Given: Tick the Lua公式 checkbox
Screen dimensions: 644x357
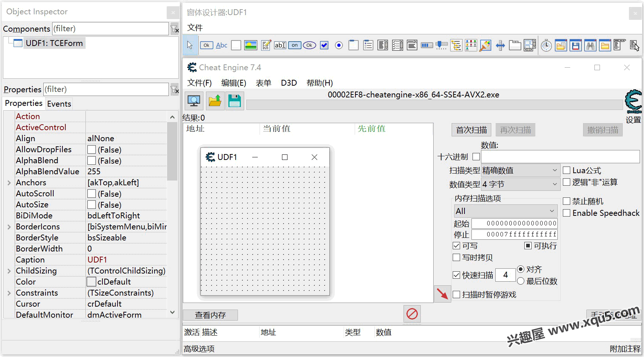Looking at the screenshot, I should 567,170.
